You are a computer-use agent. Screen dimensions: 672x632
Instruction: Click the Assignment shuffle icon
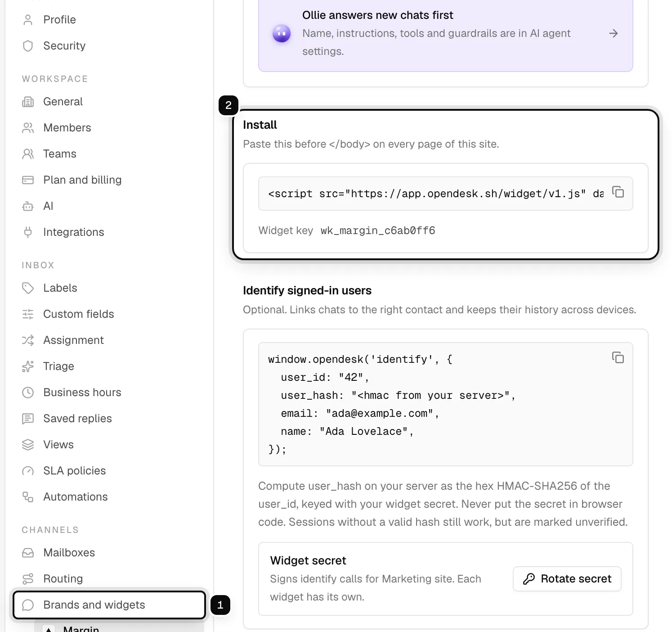[28, 340]
